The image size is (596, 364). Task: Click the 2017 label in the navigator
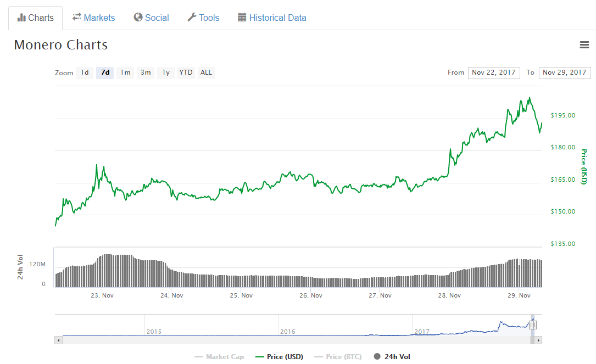pyautogui.click(x=422, y=332)
